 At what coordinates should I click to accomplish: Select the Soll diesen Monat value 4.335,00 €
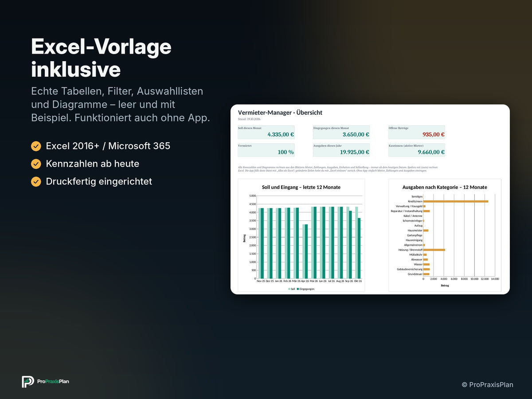(x=281, y=134)
